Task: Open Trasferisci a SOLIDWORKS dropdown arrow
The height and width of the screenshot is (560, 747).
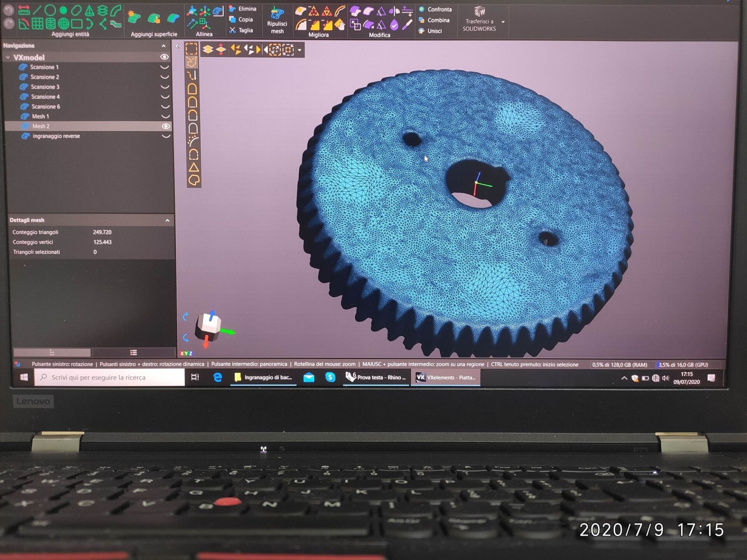Action: (503, 22)
